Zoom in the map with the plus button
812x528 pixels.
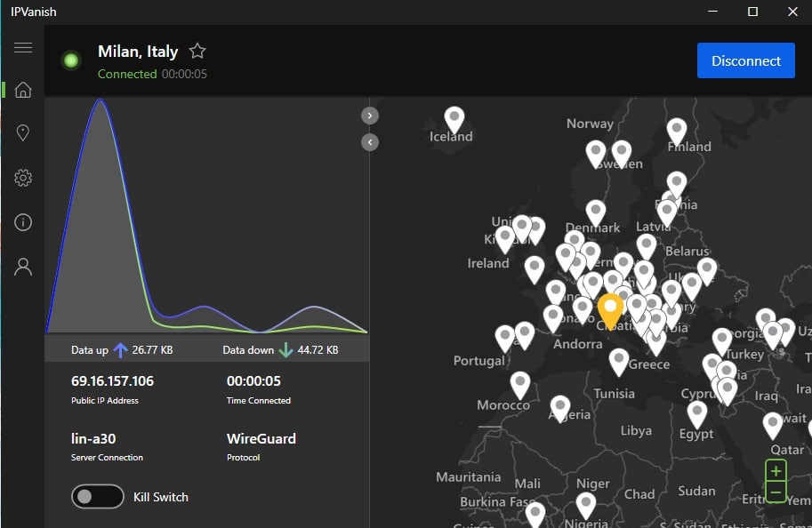pyautogui.click(x=776, y=471)
